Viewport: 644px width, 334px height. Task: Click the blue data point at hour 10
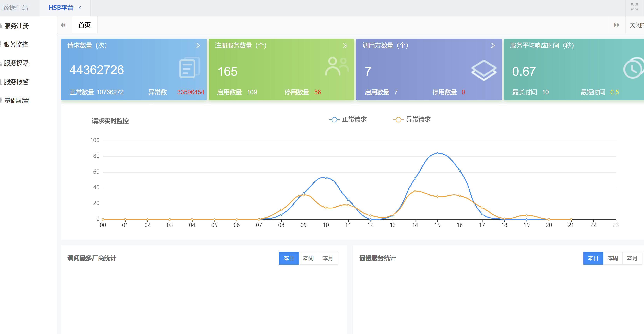click(x=326, y=178)
